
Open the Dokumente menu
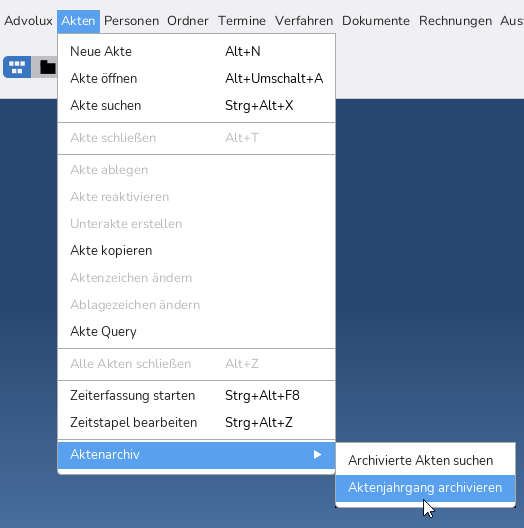(376, 21)
